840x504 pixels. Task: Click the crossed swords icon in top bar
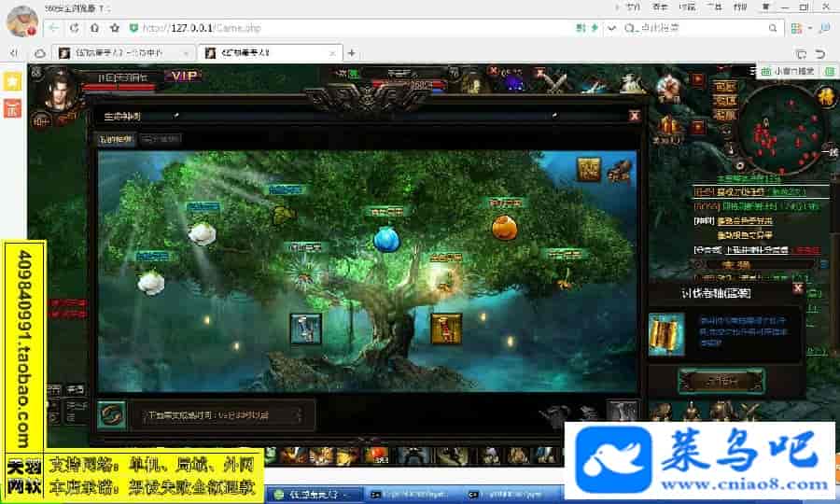point(555,83)
